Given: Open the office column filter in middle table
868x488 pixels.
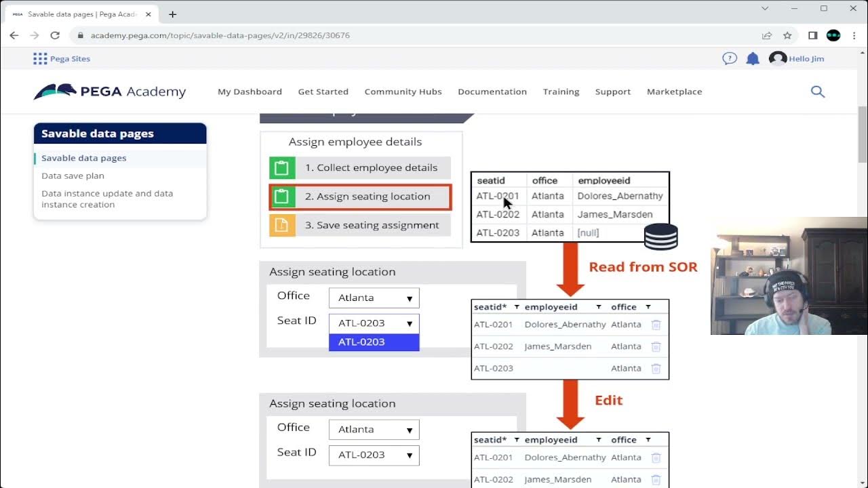Looking at the screenshot, I should point(648,307).
